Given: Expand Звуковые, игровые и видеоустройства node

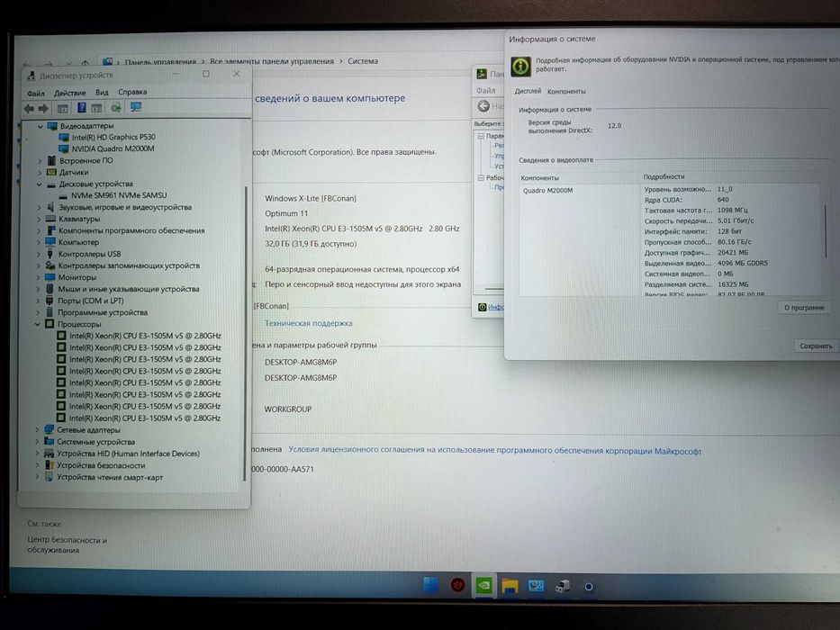Looking at the screenshot, I should [x=39, y=207].
